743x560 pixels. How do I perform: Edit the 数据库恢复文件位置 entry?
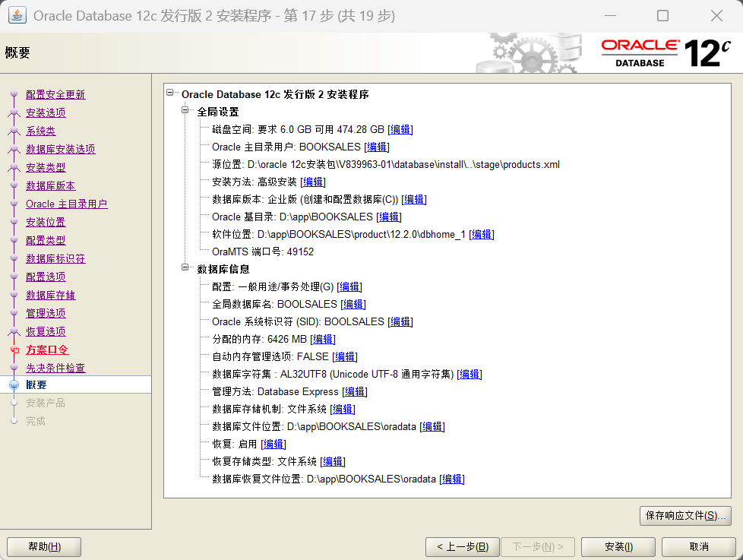[x=452, y=479]
